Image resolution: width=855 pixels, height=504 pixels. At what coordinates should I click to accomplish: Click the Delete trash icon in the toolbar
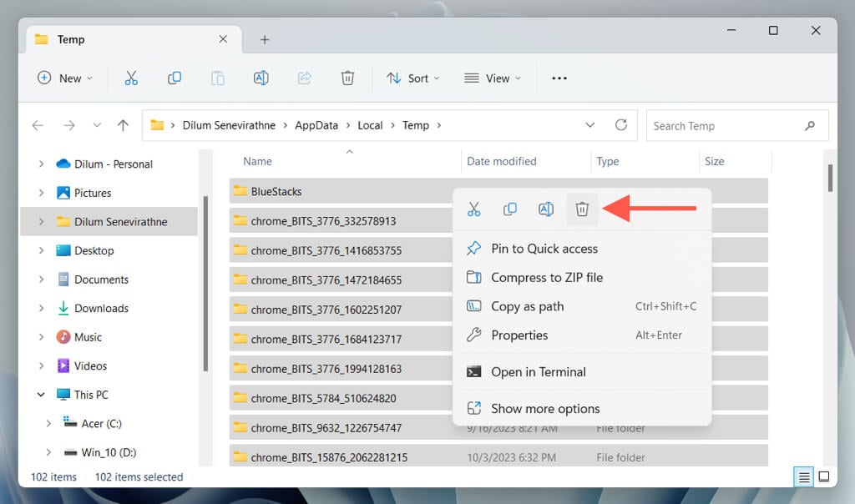click(347, 78)
